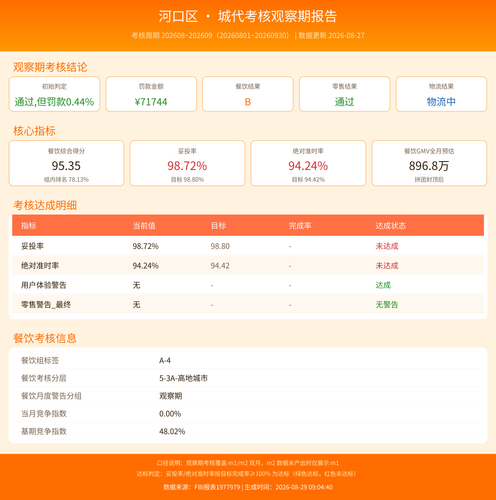Select the 数据来源 FBI报表1977979 footer line
Image resolution: width=496 pixels, height=500 pixels.
click(x=248, y=487)
